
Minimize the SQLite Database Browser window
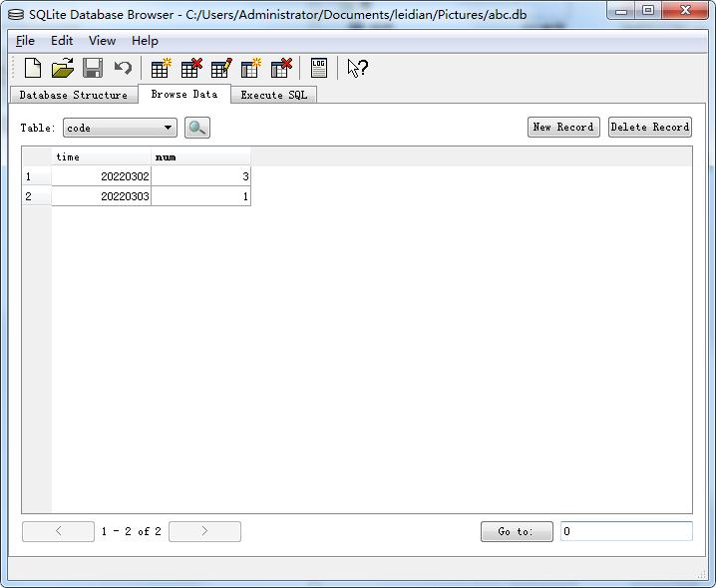621,11
